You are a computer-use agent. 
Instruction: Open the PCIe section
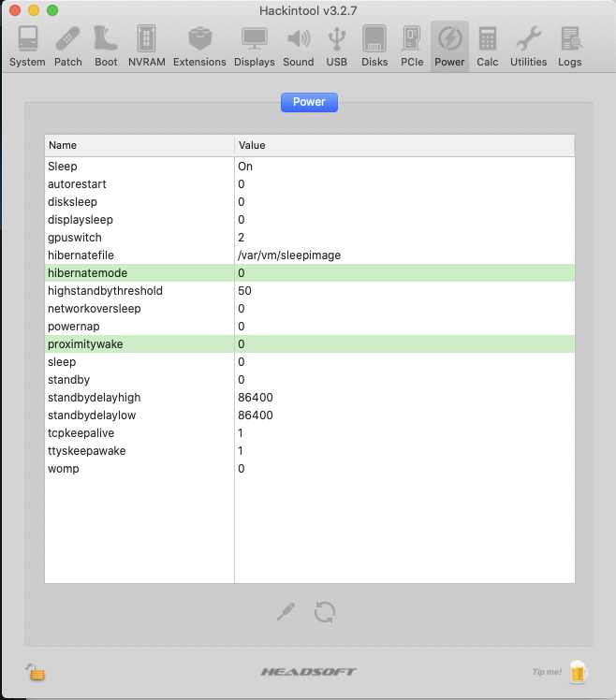[x=412, y=47]
